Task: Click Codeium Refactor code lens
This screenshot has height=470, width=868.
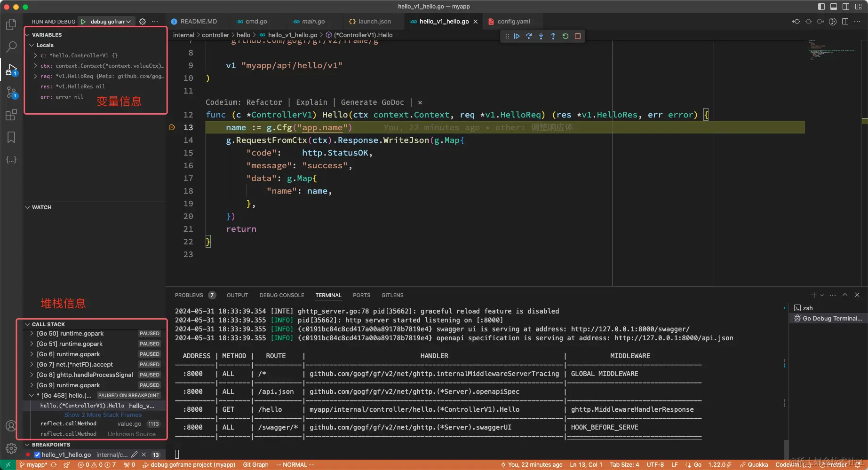Action: coord(264,102)
